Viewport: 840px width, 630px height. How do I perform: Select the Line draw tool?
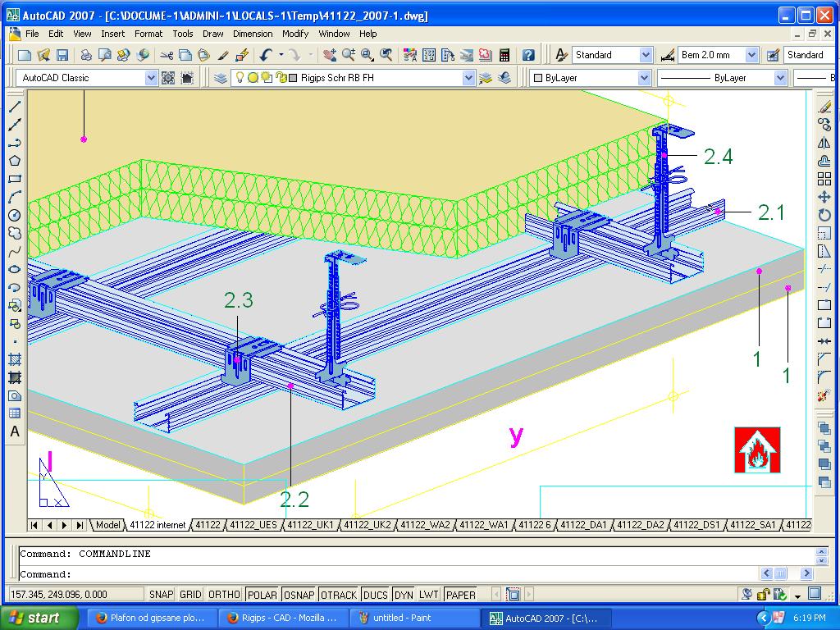pos(15,107)
